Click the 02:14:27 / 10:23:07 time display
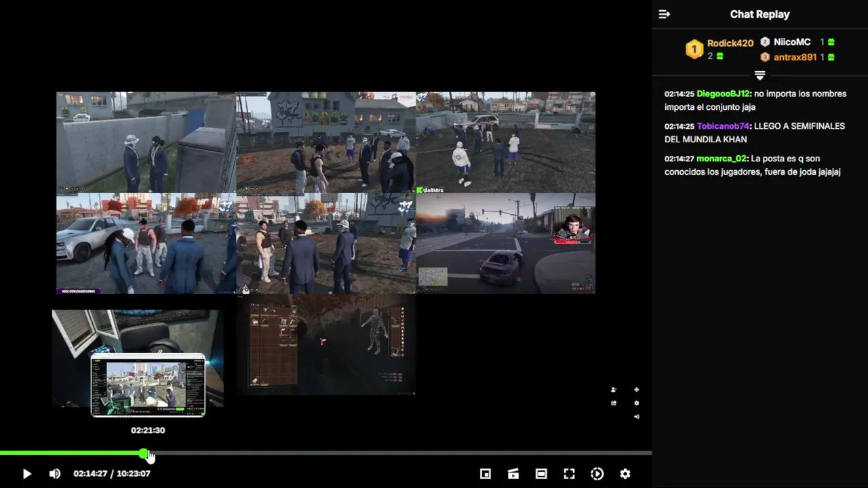The height and width of the screenshot is (488, 868). 112,474
